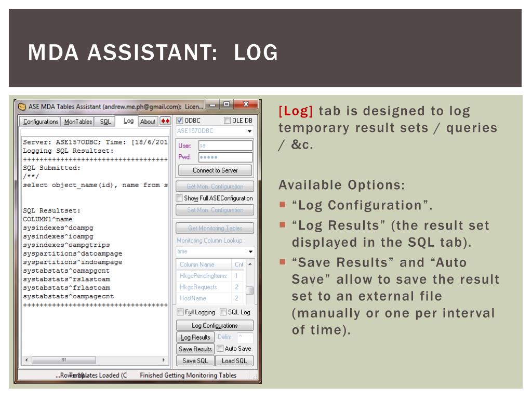The width and height of the screenshot is (532, 399).
Task: Click the syspartitions^datoampage log line
Action: (x=72, y=254)
